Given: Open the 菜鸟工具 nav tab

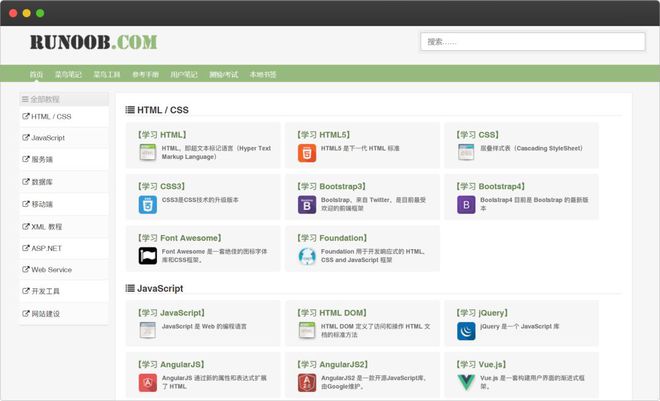Looking at the screenshot, I should 106,74.
